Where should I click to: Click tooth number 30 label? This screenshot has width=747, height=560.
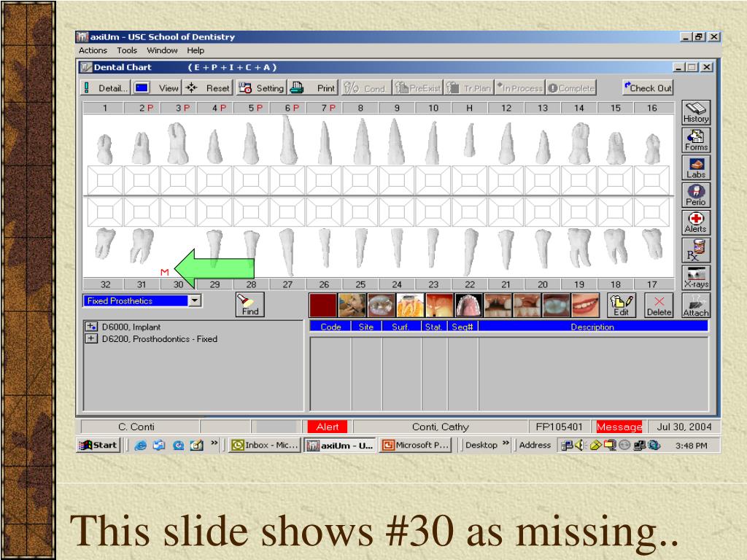click(178, 284)
